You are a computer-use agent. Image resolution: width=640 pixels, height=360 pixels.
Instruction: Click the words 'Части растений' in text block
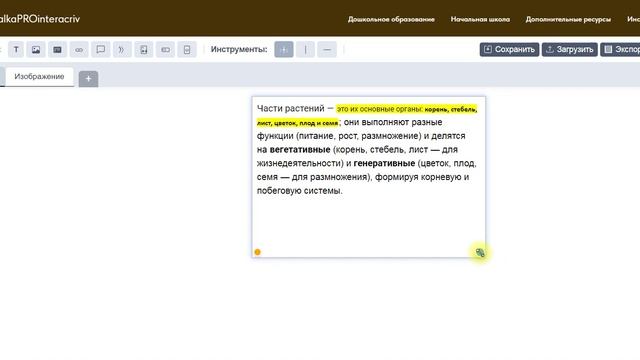(x=291, y=109)
